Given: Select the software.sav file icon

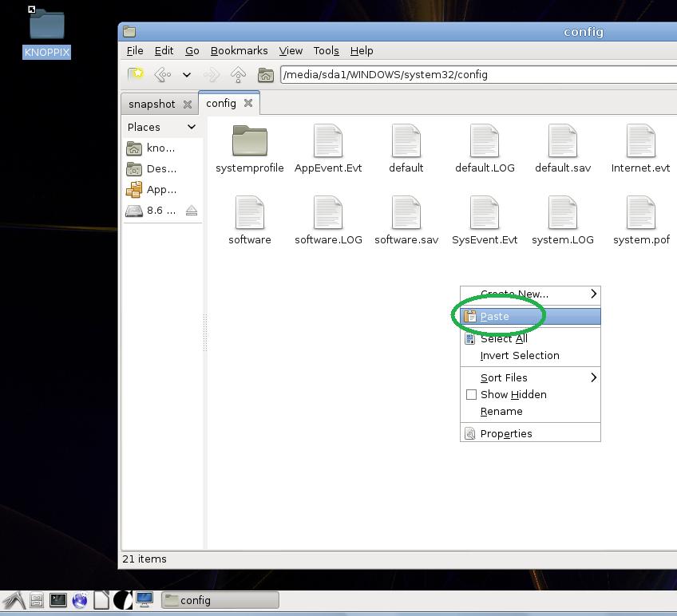Looking at the screenshot, I should point(406,212).
